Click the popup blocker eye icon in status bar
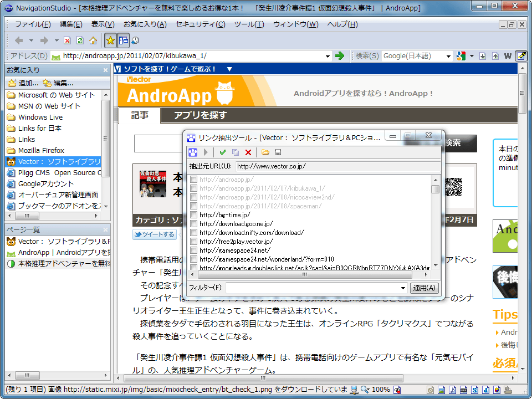The width and height of the screenshot is (532, 399). click(x=397, y=390)
